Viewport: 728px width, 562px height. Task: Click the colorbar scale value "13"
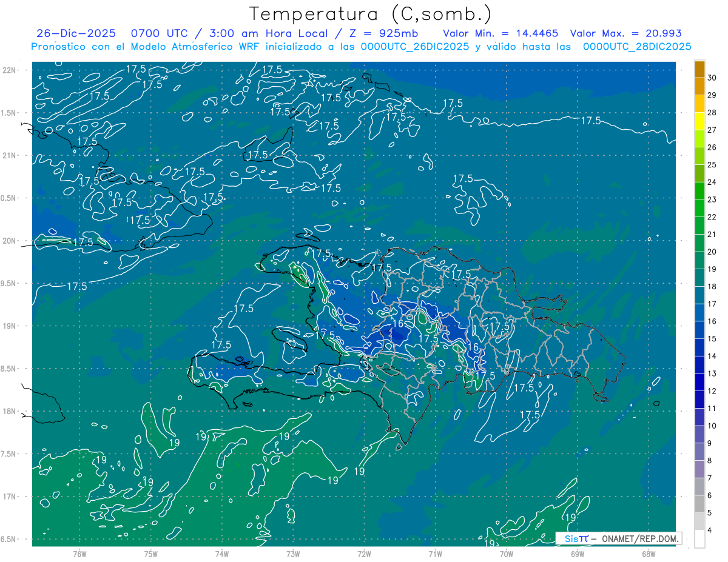712,373
